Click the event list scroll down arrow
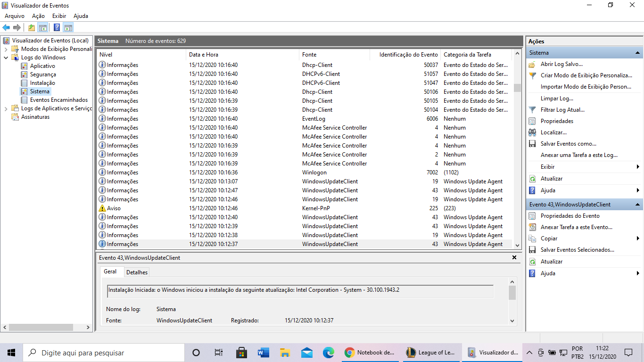Image resolution: width=644 pixels, height=362 pixels. point(517,245)
